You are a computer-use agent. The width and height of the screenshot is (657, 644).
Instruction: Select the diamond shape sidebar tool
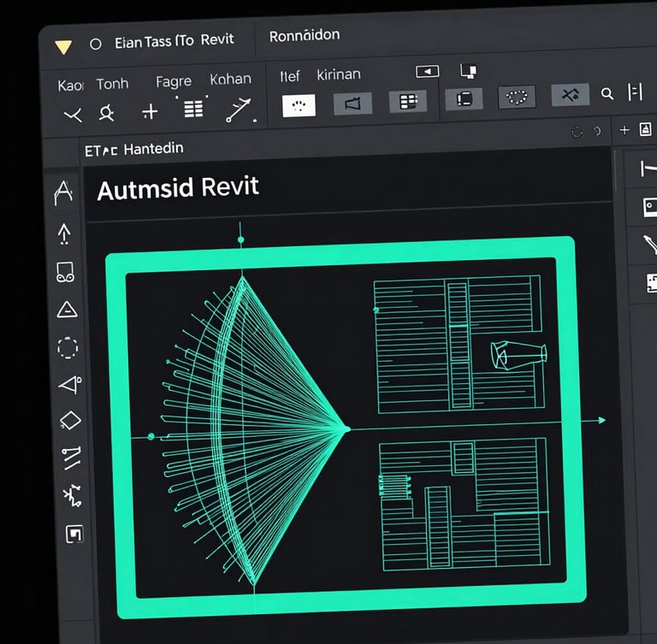(x=70, y=421)
